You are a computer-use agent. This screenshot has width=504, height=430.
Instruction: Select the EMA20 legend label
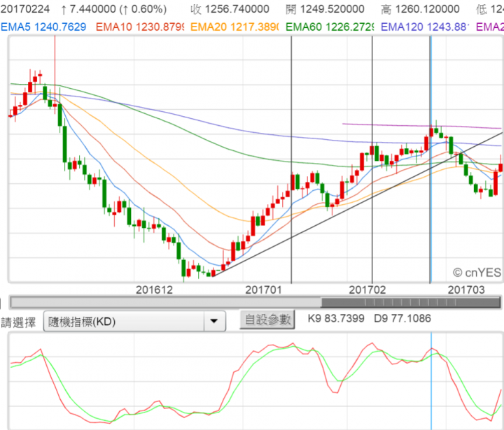pos(234,27)
